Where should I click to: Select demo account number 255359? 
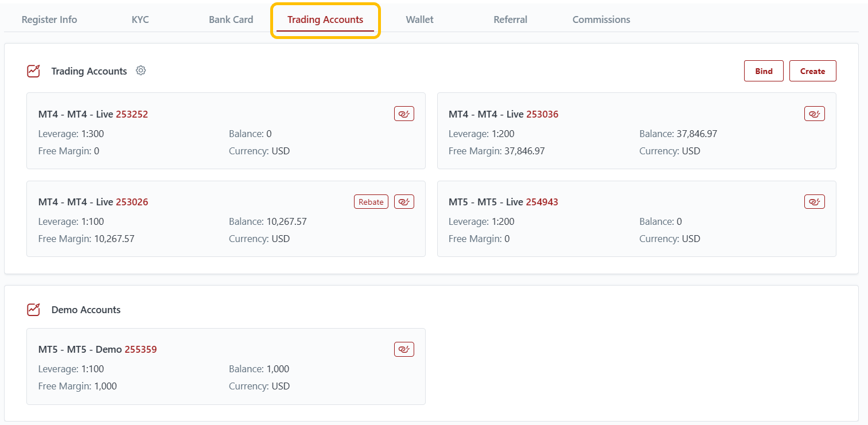(141, 349)
